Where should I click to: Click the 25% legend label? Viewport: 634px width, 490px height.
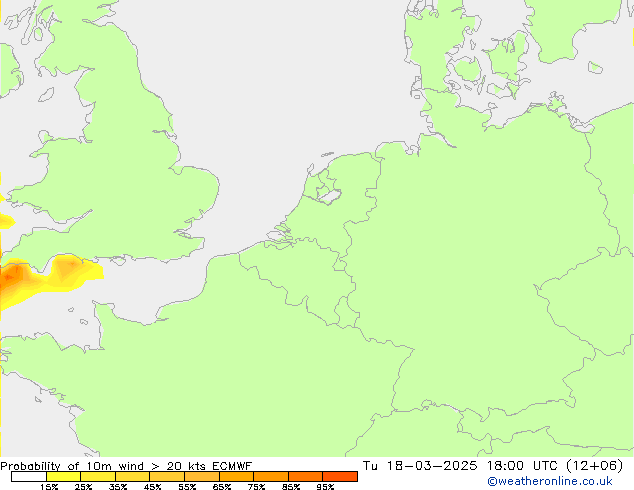pyautogui.click(x=83, y=486)
